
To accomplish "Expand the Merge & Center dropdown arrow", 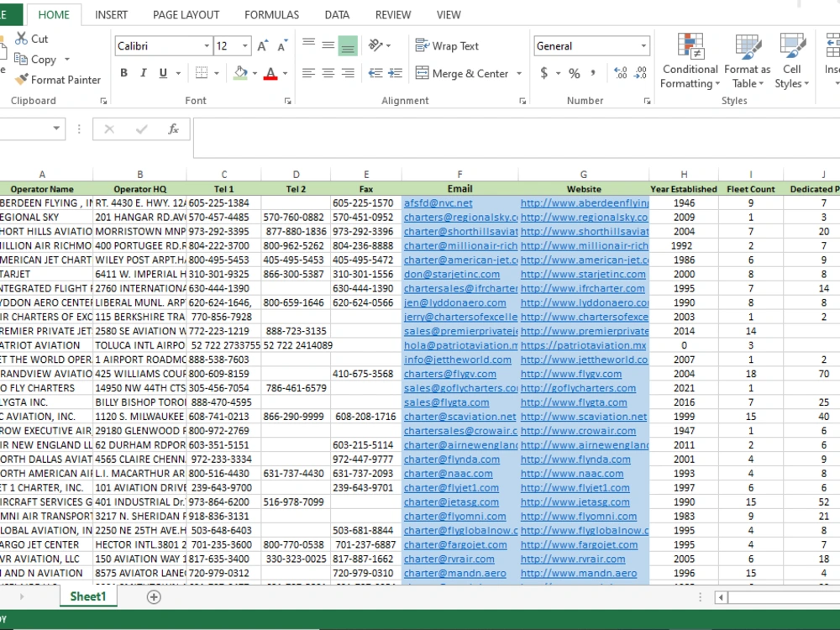I will click(519, 73).
